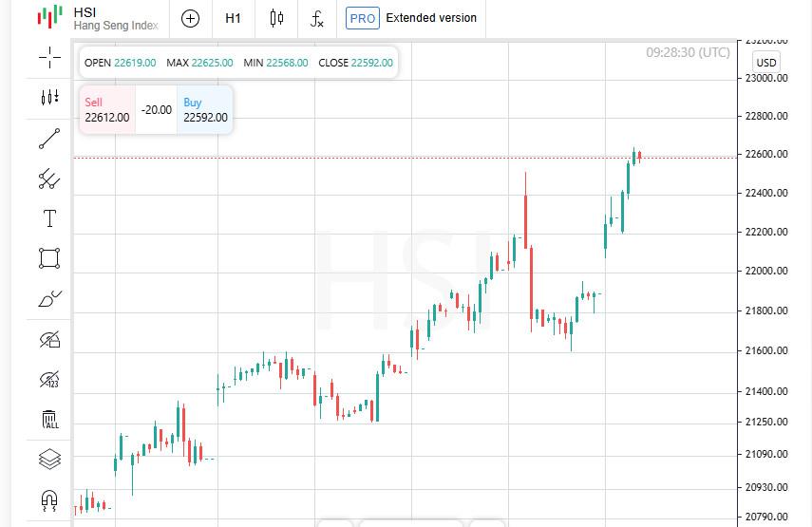Open the indicators fx menu

click(x=317, y=19)
